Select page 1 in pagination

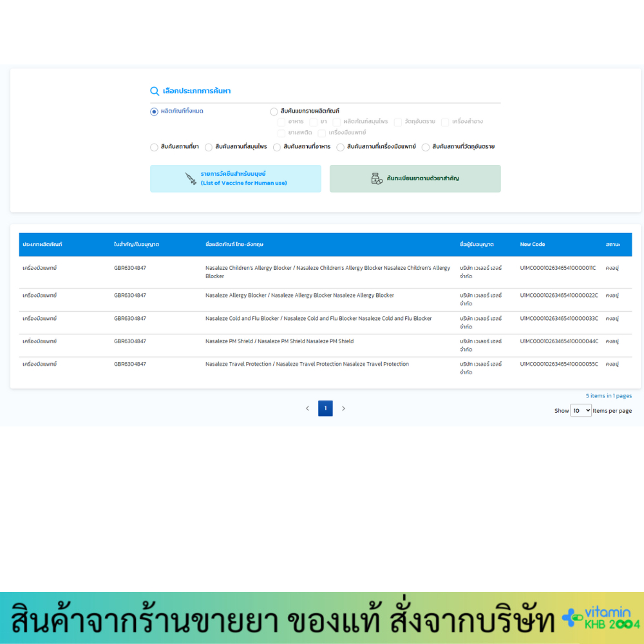click(x=325, y=408)
